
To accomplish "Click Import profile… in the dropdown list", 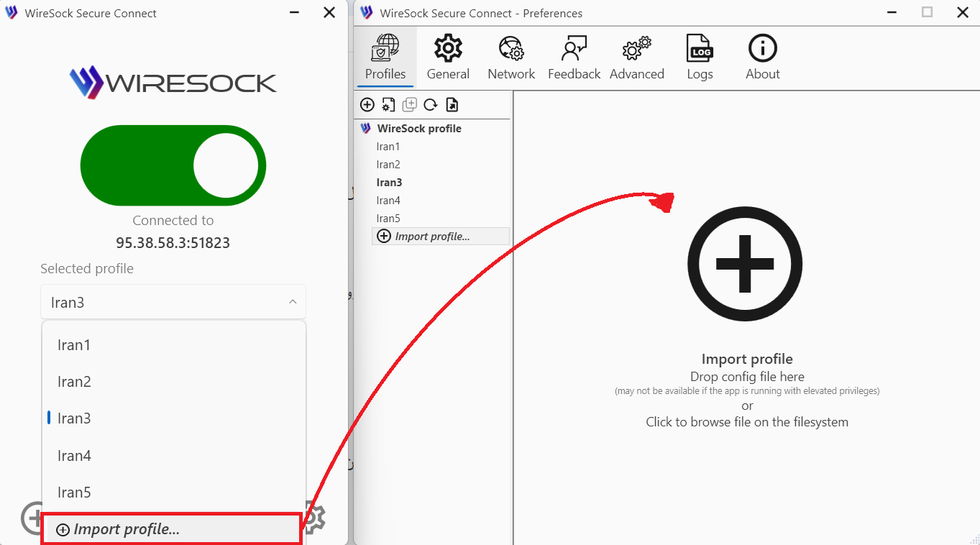I will pos(171,529).
